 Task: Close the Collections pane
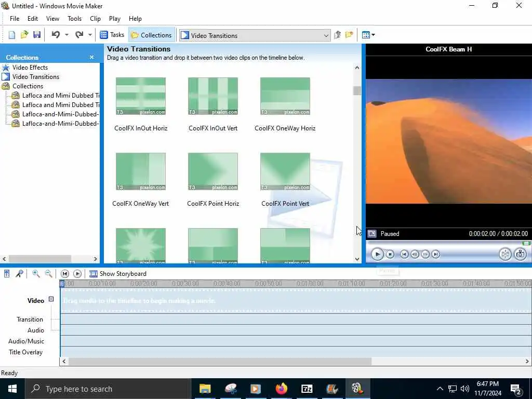click(91, 57)
